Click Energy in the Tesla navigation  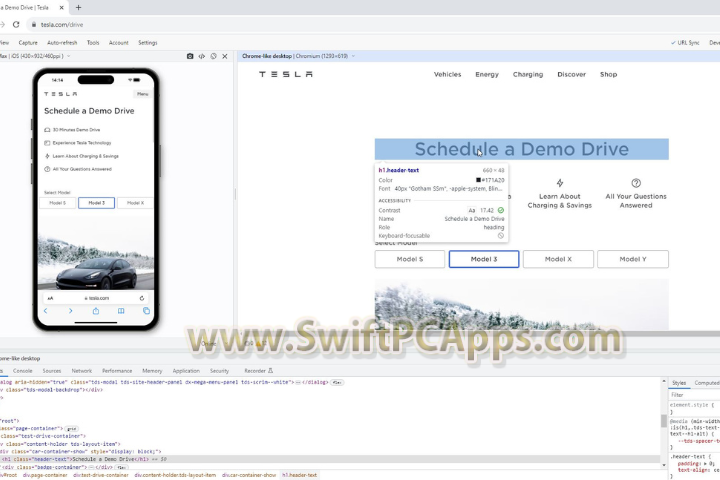click(487, 74)
